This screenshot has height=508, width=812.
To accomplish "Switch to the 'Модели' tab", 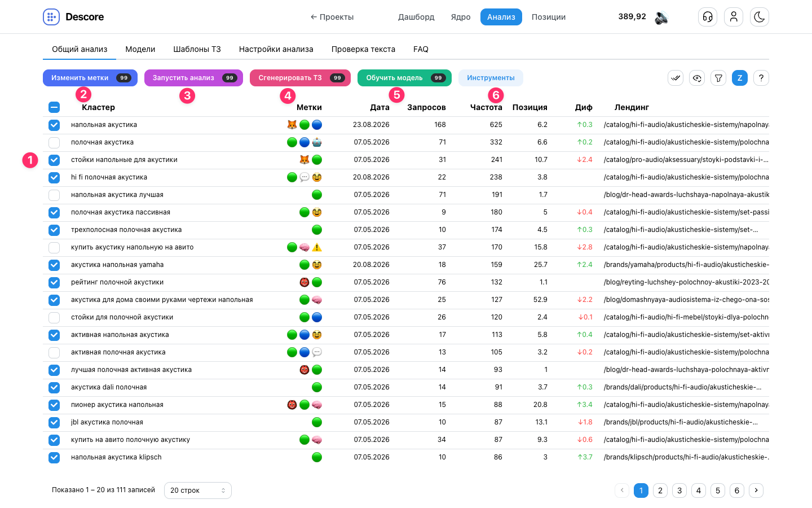I will click(x=140, y=49).
